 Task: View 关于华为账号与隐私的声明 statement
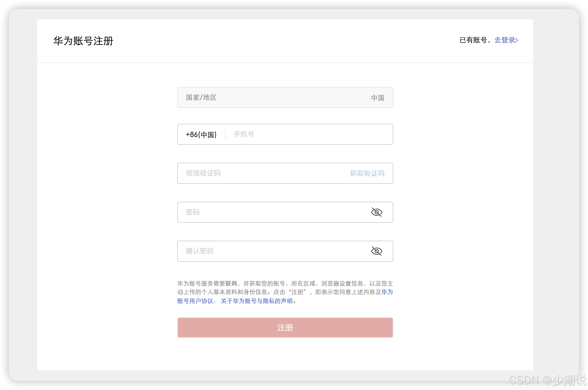coord(257,301)
